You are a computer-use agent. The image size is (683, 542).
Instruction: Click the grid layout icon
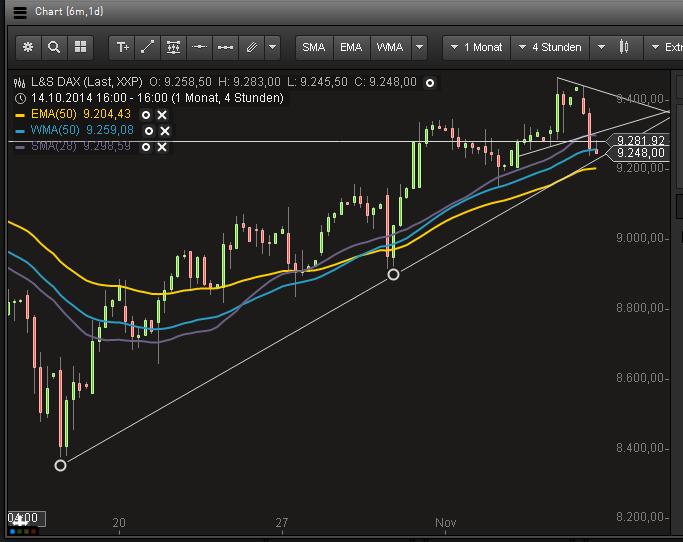pos(80,47)
